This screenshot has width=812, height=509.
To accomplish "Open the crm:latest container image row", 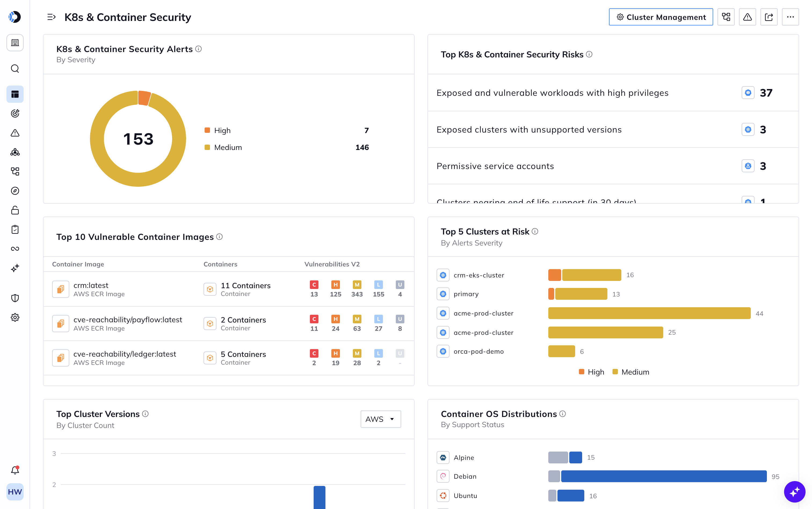I will click(229, 289).
